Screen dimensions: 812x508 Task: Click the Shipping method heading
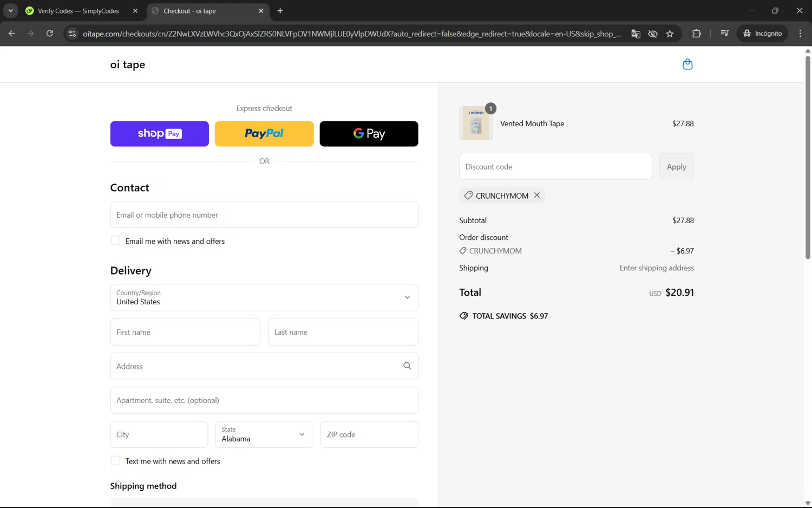point(143,486)
